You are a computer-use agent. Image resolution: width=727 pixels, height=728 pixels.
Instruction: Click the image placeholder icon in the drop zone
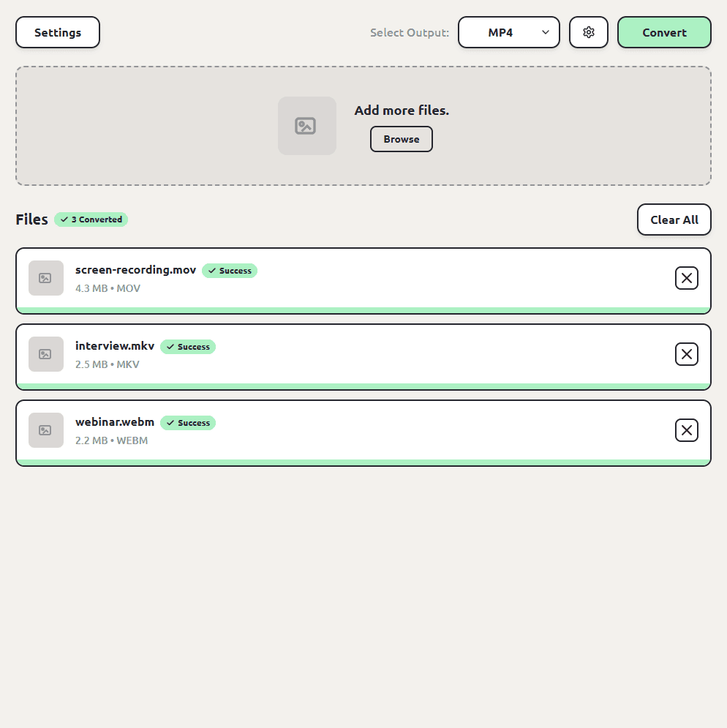point(307,126)
